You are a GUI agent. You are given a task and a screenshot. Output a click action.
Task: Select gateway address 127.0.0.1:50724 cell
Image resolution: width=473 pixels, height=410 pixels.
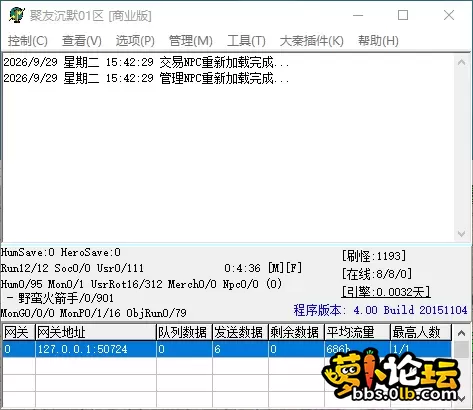[96, 349]
